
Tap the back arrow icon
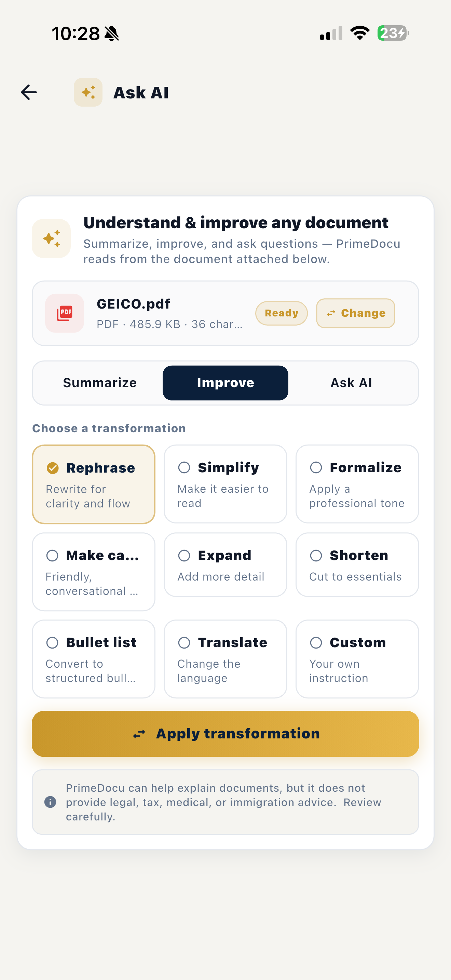coord(29,93)
